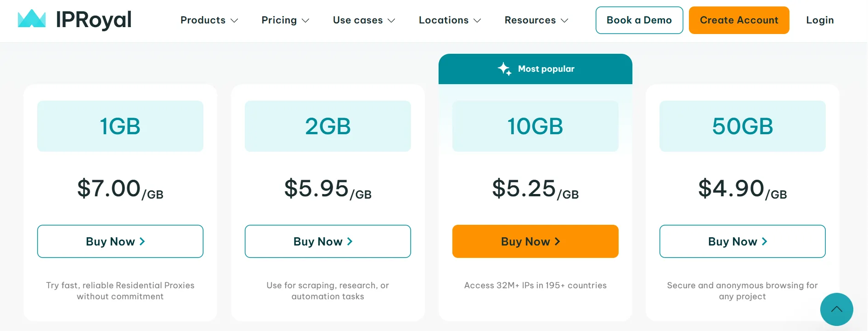This screenshot has height=331, width=868.
Task: Click the arrow inside the 10GB Buy Now button
Action: pos(558,241)
